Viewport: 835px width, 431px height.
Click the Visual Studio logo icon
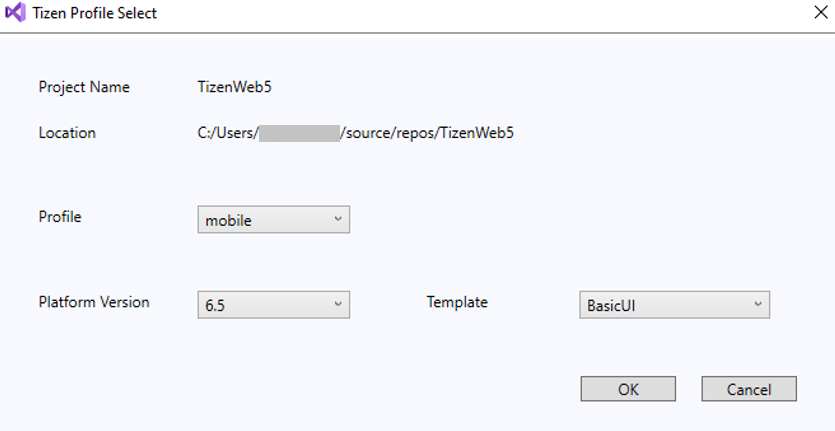click(x=15, y=14)
